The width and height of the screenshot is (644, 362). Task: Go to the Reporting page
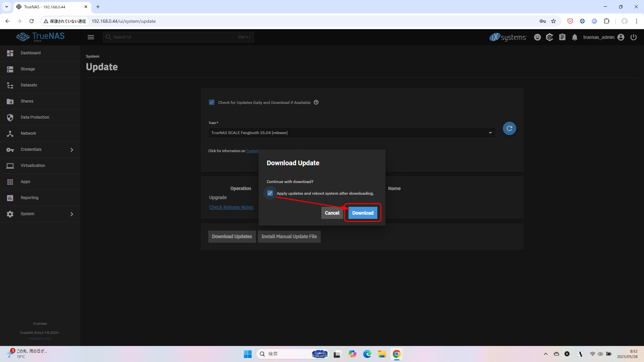pyautogui.click(x=40, y=198)
